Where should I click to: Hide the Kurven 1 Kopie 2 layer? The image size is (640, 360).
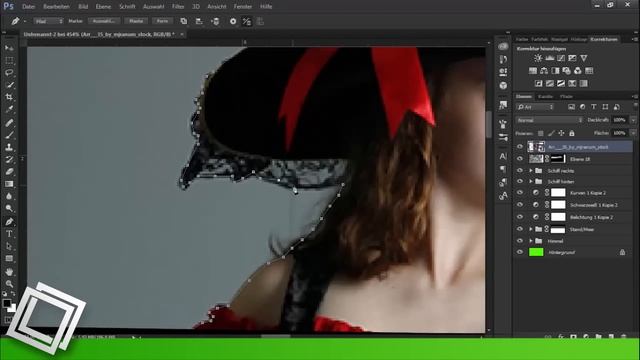tap(520, 193)
